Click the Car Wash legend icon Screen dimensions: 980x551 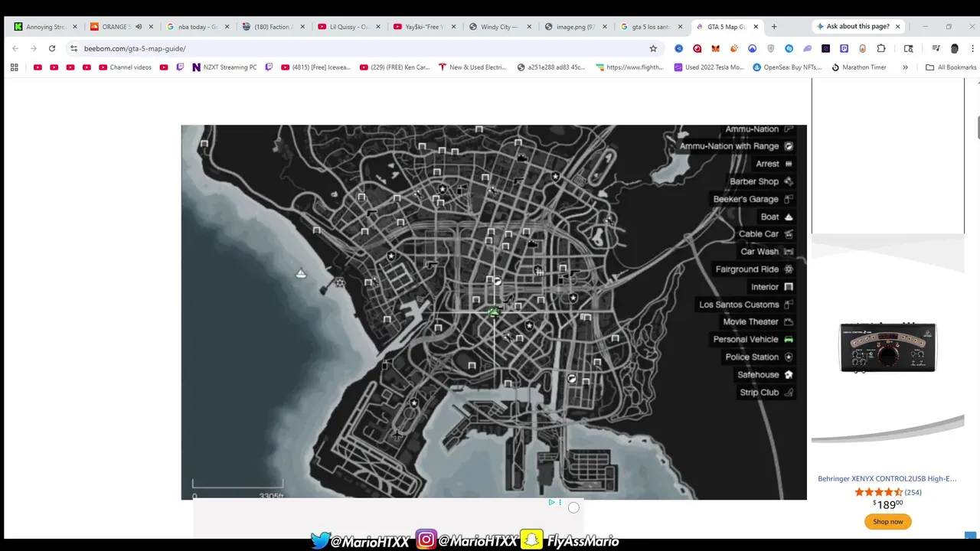point(789,252)
